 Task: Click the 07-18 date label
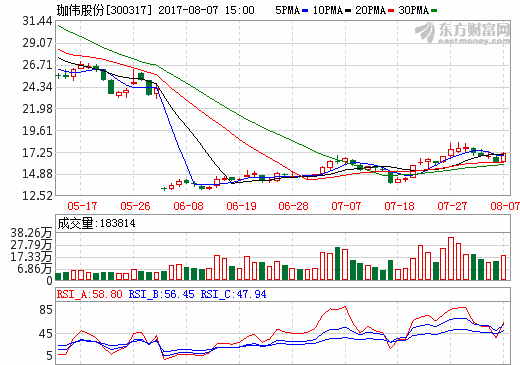(x=399, y=206)
